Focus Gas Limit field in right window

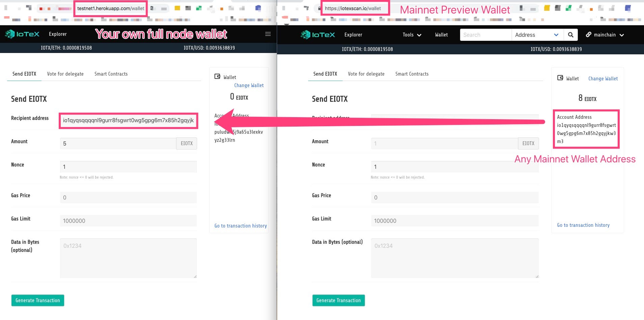pos(455,221)
